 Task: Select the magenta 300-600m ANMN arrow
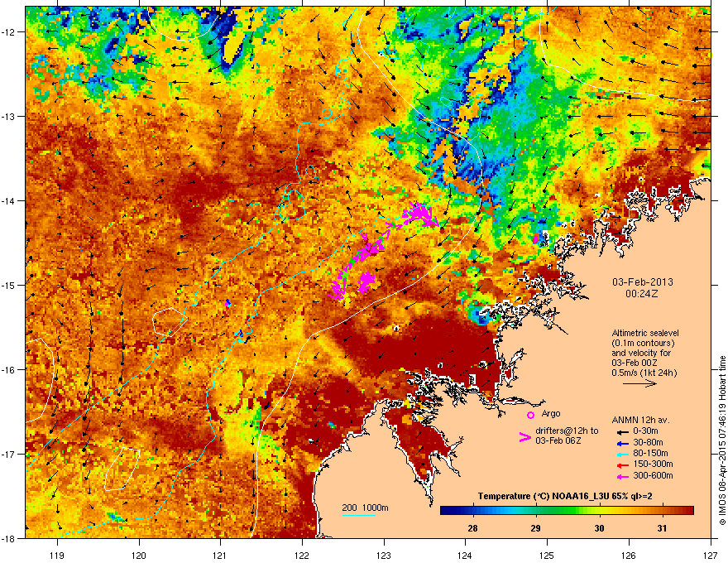pyautogui.click(x=623, y=477)
